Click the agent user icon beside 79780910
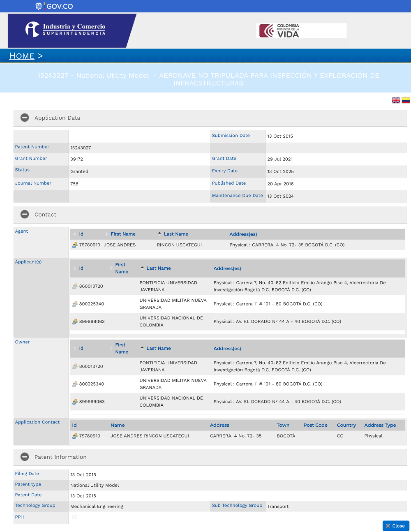 74,245
